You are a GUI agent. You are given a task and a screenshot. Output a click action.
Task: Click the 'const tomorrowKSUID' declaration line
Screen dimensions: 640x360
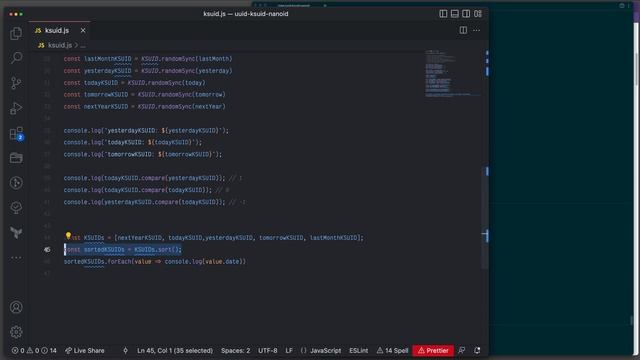click(x=144, y=95)
